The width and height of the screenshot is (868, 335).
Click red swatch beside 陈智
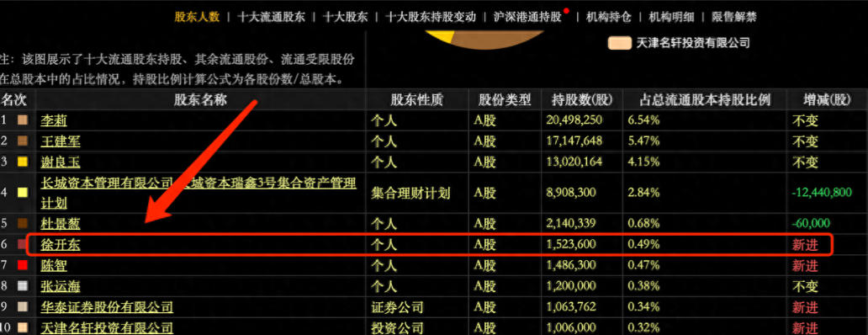click(23, 266)
